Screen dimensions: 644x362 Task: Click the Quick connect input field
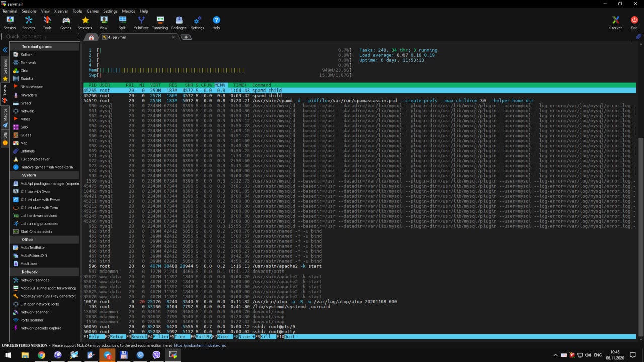(41, 37)
